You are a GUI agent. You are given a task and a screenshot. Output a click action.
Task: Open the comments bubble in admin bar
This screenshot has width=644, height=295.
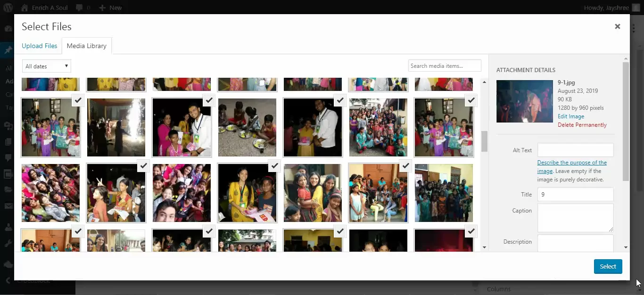(x=83, y=8)
